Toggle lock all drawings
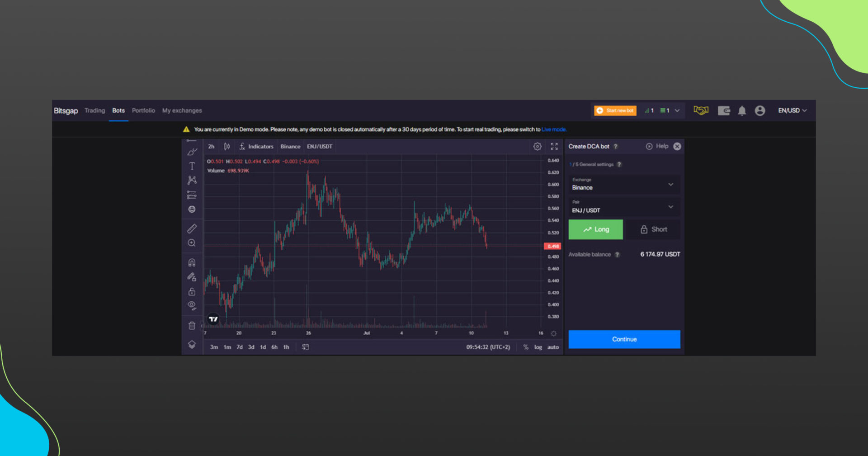The image size is (868, 456). [x=192, y=291]
